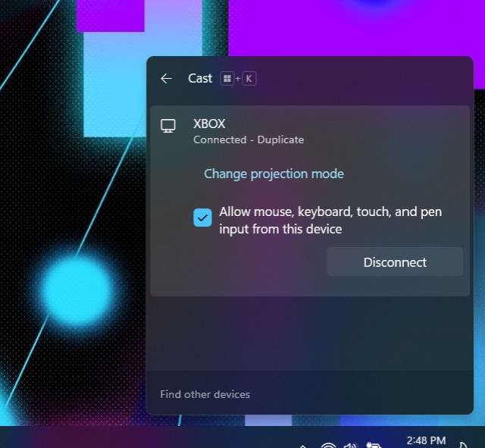Select the XBOX device monitor icon
Screen dimensions: 485x448
click(x=168, y=126)
